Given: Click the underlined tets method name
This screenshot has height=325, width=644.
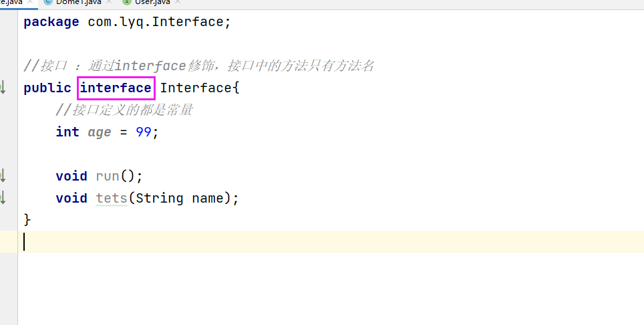Looking at the screenshot, I should (111, 198).
